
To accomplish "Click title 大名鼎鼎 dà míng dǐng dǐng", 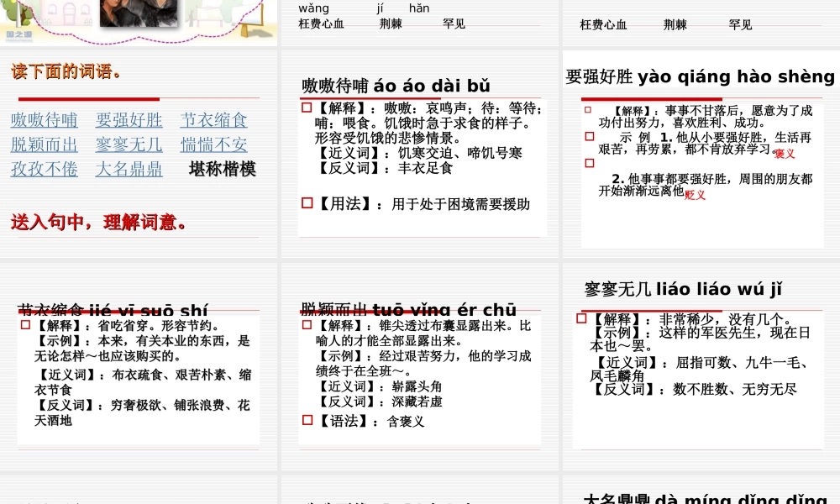I will [x=705, y=499].
